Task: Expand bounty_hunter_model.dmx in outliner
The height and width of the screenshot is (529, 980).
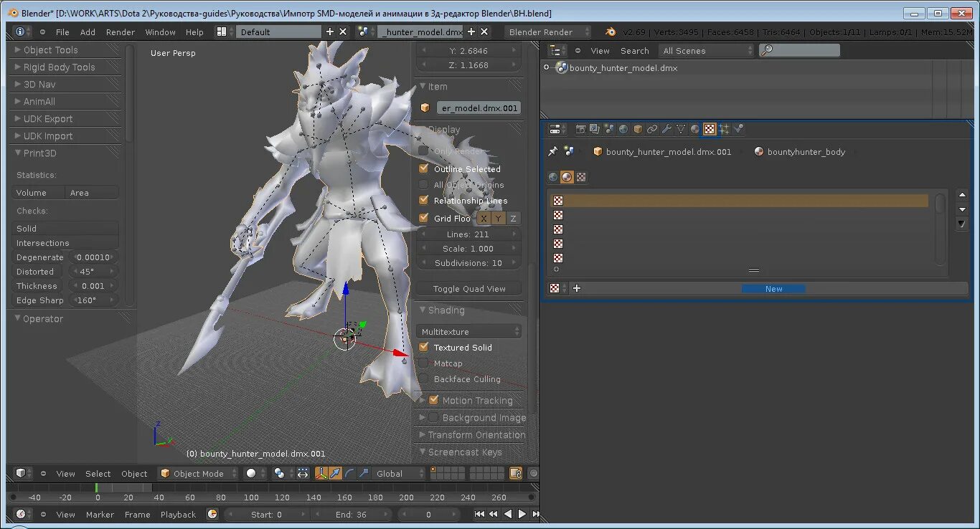Action: (547, 67)
